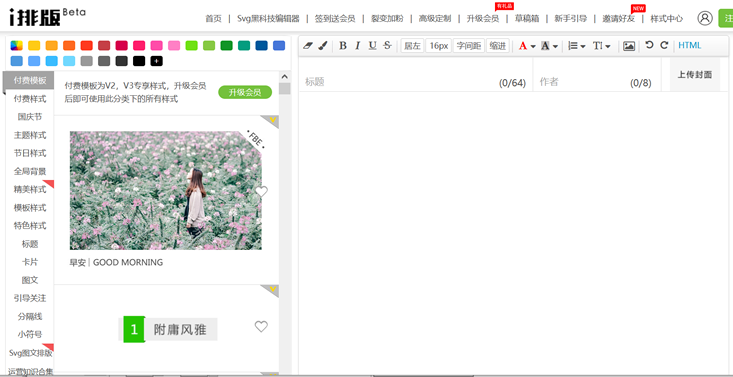Toggle strikethrough formatting
The height and width of the screenshot is (377, 733).
pyautogui.click(x=387, y=45)
